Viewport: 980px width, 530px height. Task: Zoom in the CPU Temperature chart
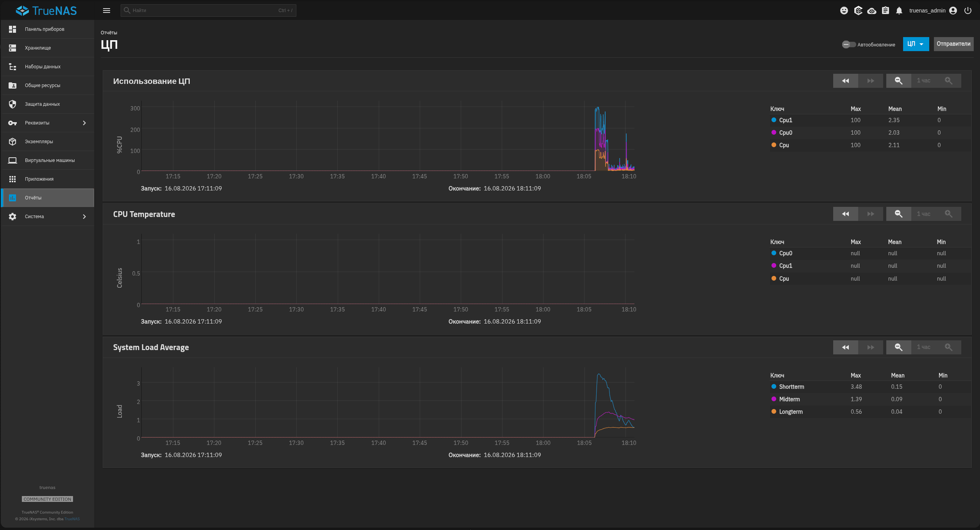pos(949,214)
